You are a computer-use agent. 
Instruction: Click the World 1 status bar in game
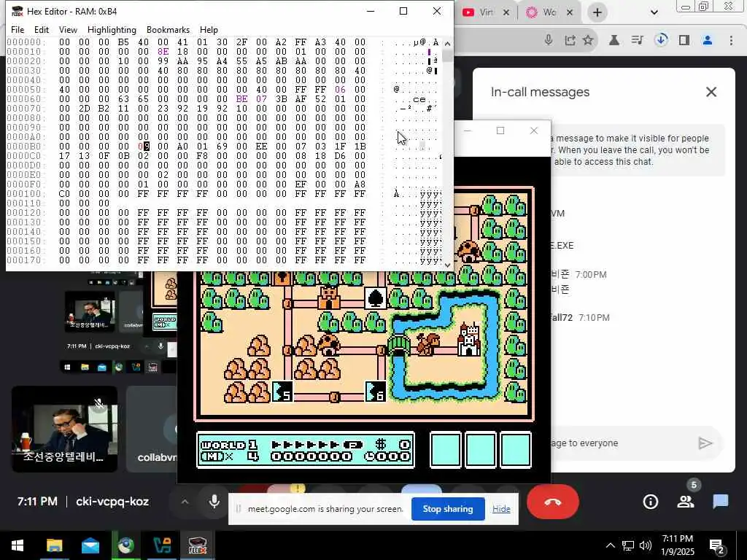[x=306, y=450]
